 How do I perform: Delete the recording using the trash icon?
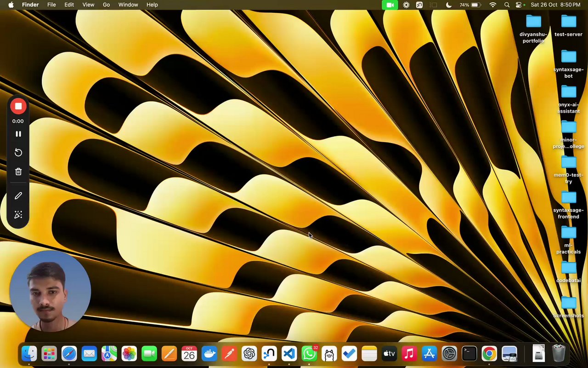click(18, 172)
